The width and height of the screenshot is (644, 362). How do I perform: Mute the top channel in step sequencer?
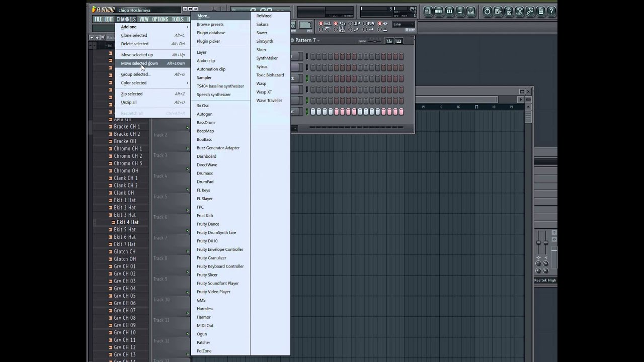[307, 56]
